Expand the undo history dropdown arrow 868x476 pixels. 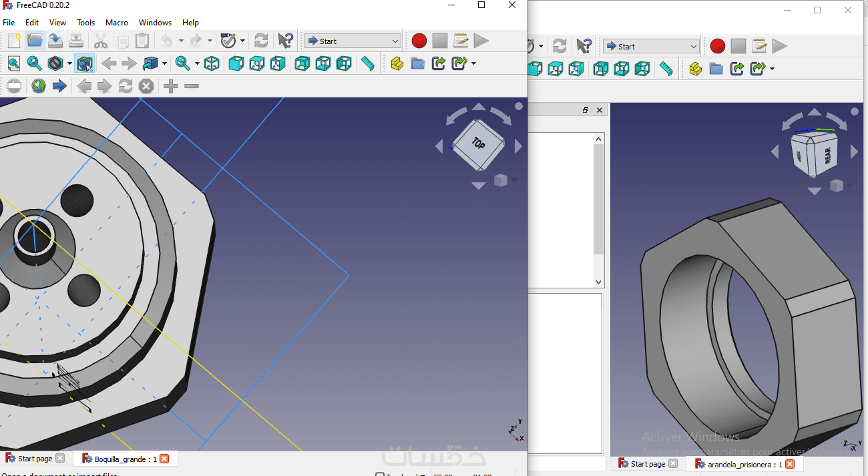point(180,41)
